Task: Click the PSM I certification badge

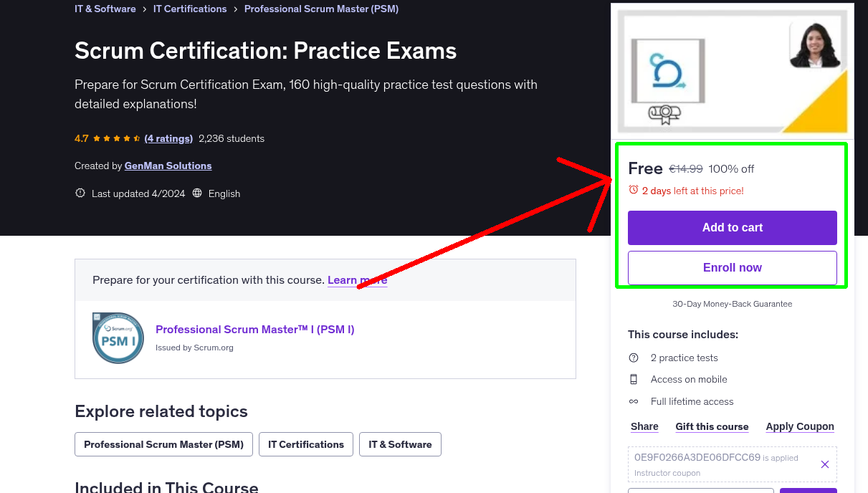Action: (x=118, y=338)
